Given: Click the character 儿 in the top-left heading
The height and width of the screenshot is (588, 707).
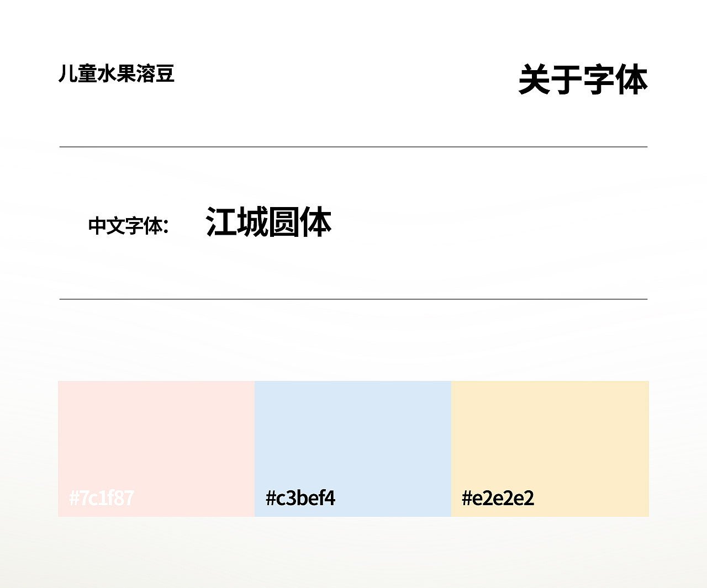Looking at the screenshot, I should pyautogui.click(x=67, y=73).
